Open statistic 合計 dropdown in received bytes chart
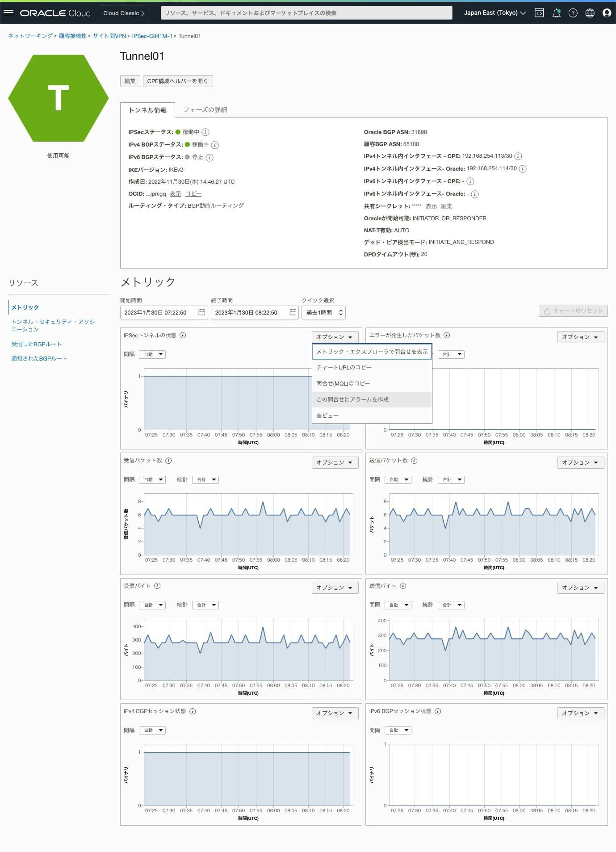The height and width of the screenshot is (852, 616). (x=205, y=605)
